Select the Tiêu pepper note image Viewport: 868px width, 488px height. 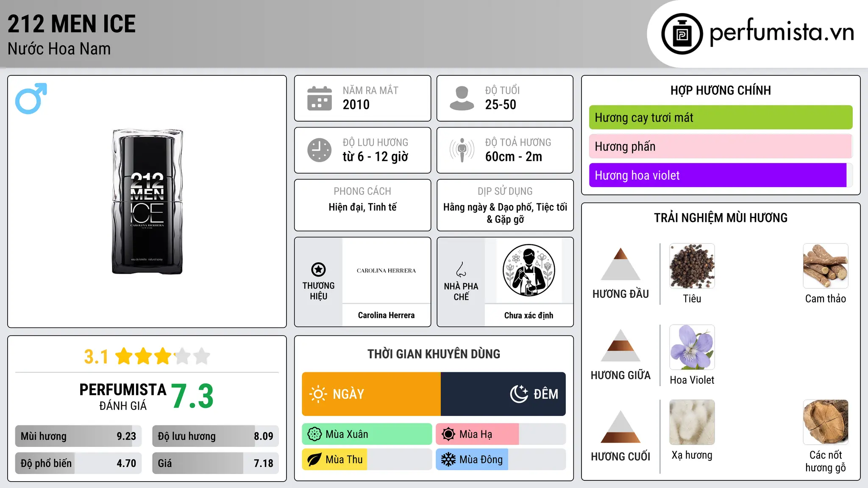click(x=692, y=266)
